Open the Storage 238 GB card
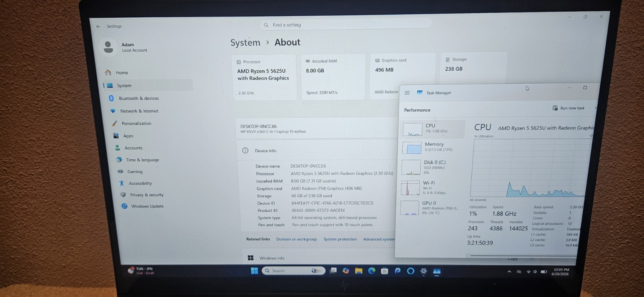The image size is (644, 297). [473, 68]
